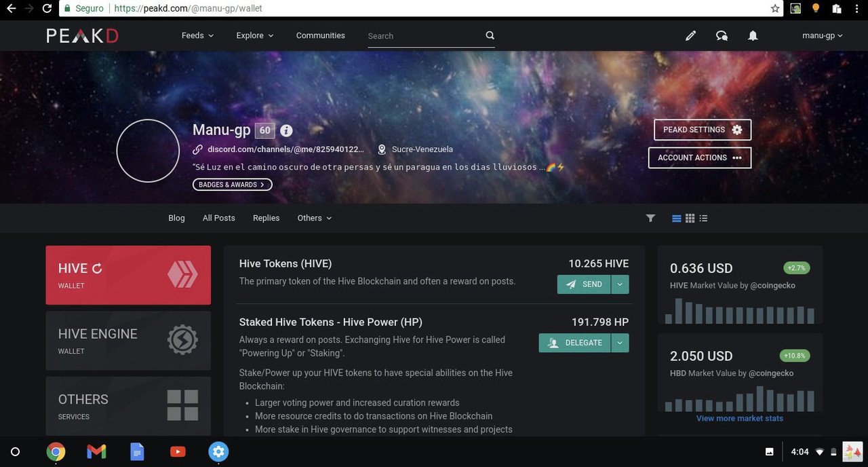
Task: Switch to list layout view
Action: [676, 218]
